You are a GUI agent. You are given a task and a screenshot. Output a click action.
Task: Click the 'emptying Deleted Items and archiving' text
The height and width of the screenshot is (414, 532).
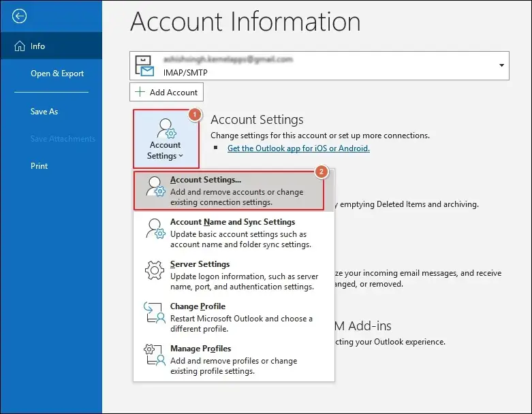[x=409, y=204]
